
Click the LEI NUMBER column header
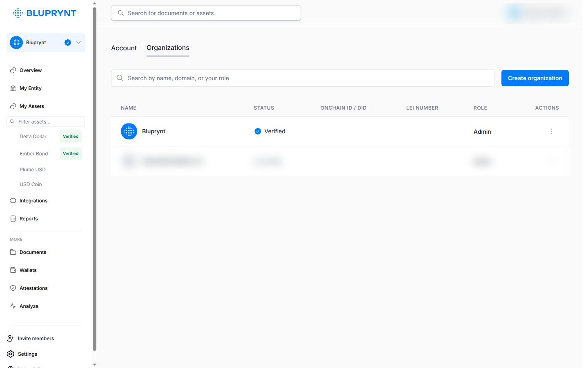click(x=422, y=108)
